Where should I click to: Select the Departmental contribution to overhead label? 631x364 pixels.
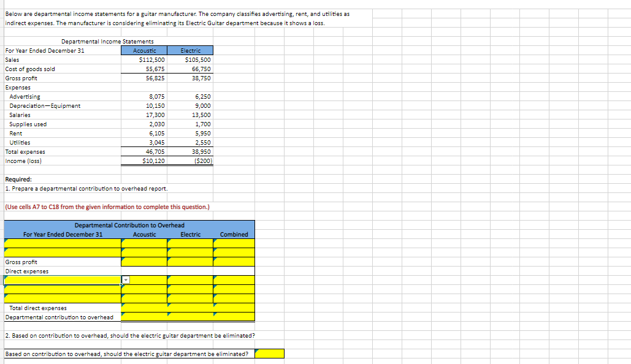59,317
